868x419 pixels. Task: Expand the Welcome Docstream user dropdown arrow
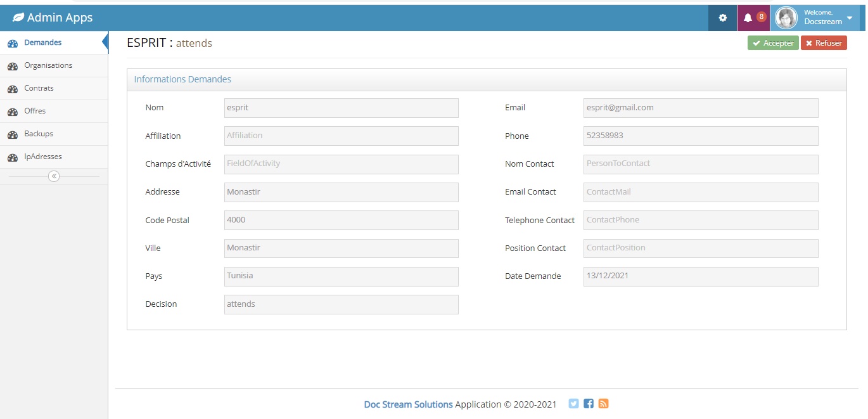(850, 18)
